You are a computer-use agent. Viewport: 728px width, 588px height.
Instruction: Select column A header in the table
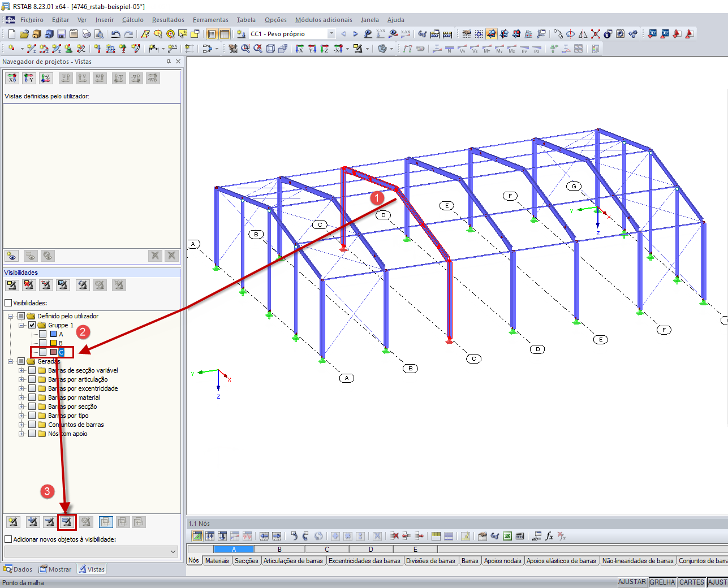[x=234, y=549]
